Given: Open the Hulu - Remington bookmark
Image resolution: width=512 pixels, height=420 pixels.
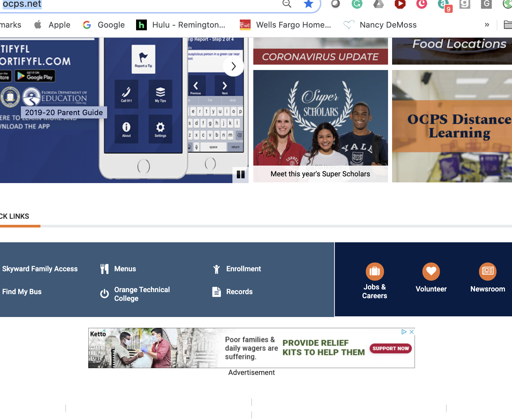Looking at the screenshot, I should point(181,25).
